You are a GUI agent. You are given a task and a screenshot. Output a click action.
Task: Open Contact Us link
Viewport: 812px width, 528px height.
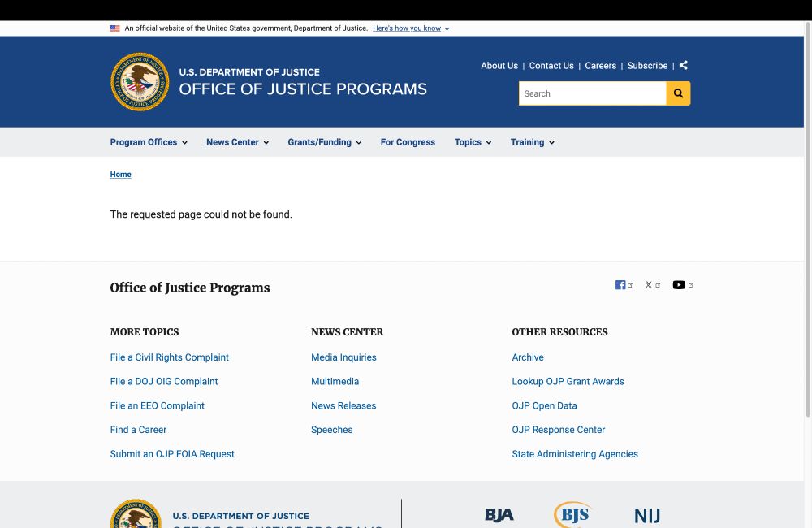click(551, 66)
